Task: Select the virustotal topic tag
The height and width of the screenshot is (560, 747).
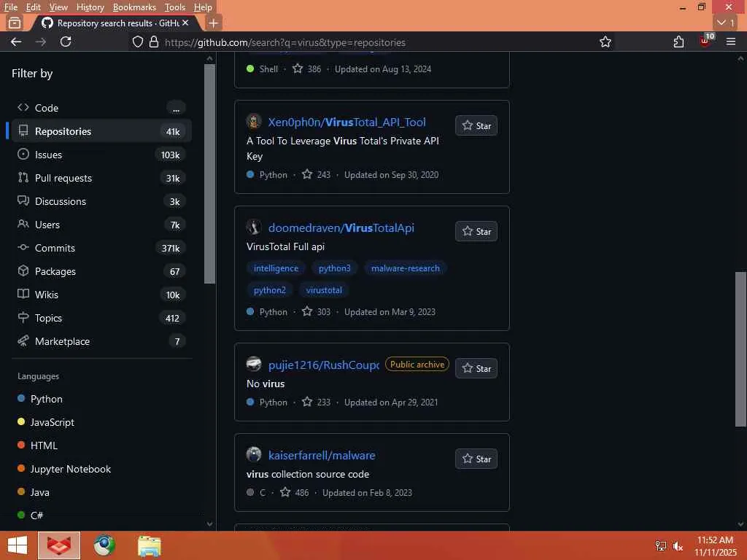Action: coord(324,290)
